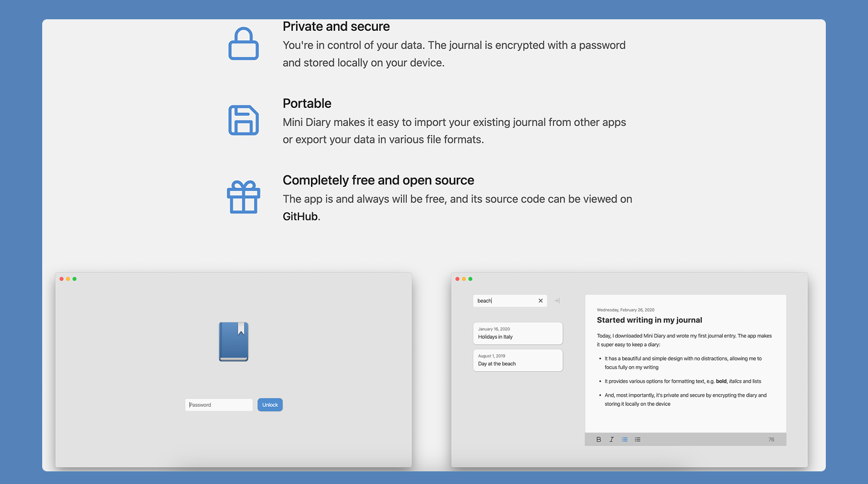Click the search box containing "beach"

(510, 301)
